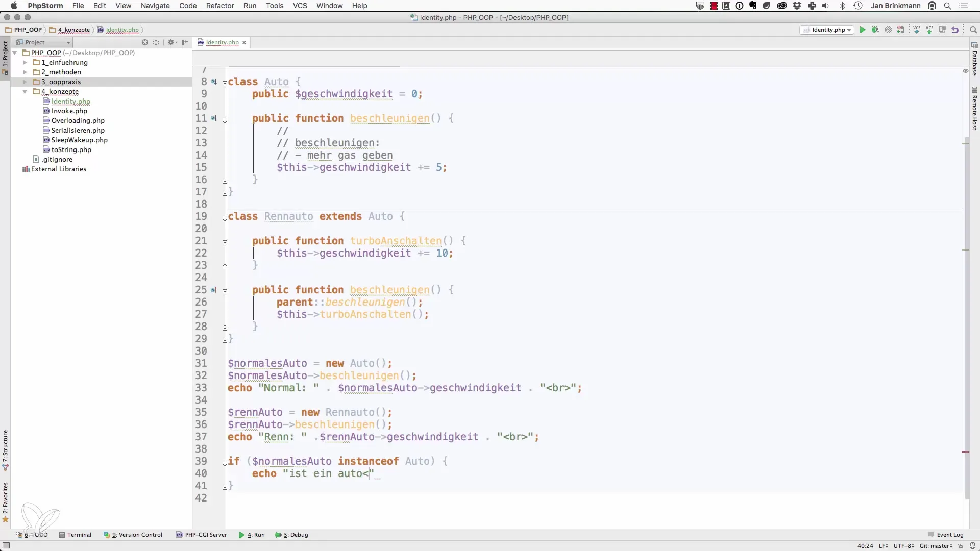The width and height of the screenshot is (980, 551).
Task: Open the Event Log
Action: point(945,535)
